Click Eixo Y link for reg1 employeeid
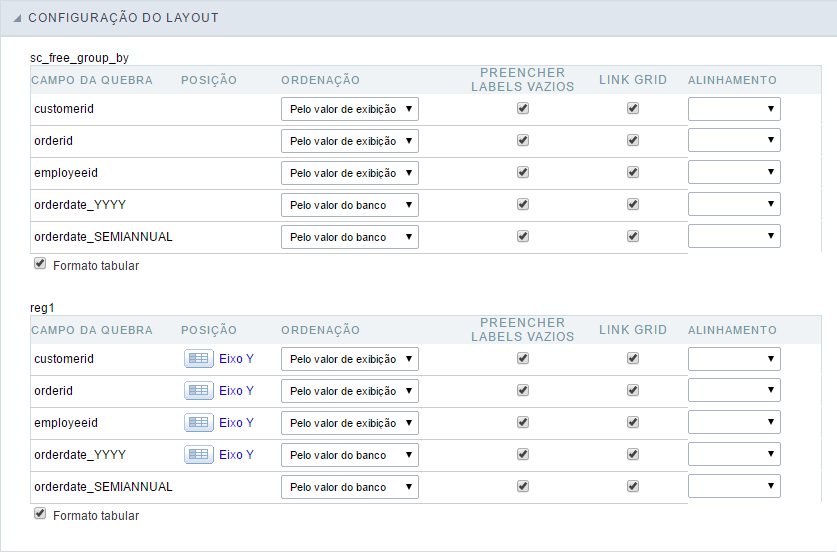Image resolution: width=837 pixels, height=552 pixels. tap(236, 423)
